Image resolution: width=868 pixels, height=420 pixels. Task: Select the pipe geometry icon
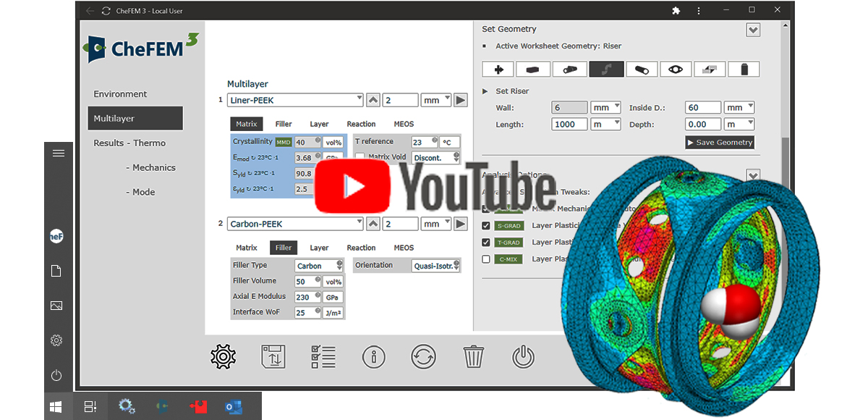641,70
